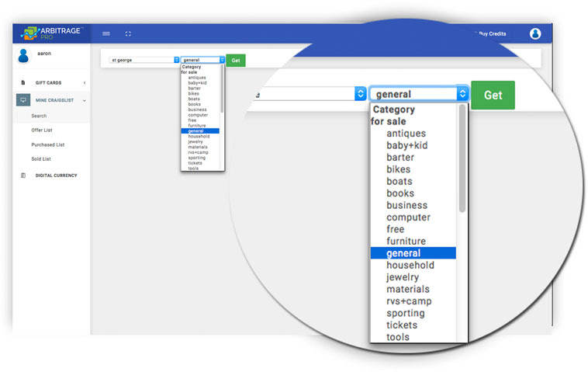The width and height of the screenshot is (588, 372).
Task: Open the st george location dropdown
Action: point(144,60)
